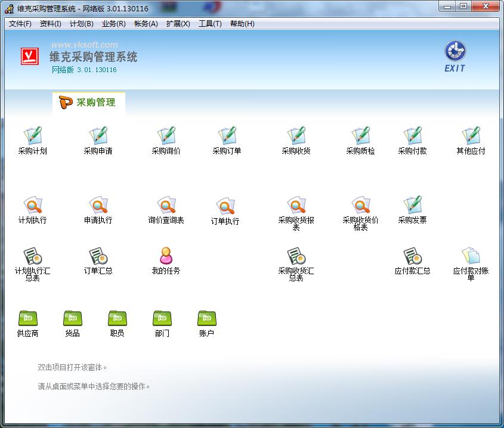Click the red 维克 logo icon
This screenshot has width=504, height=428.
pos(30,56)
